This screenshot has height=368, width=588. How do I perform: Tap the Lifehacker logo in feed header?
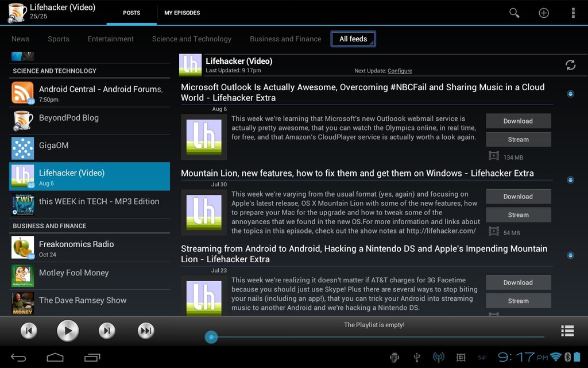(x=191, y=65)
